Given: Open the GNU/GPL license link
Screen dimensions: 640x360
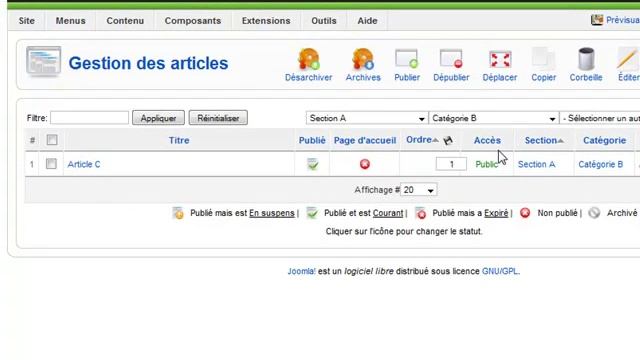Looking at the screenshot, I should pyautogui.click(x=500, y=271).
